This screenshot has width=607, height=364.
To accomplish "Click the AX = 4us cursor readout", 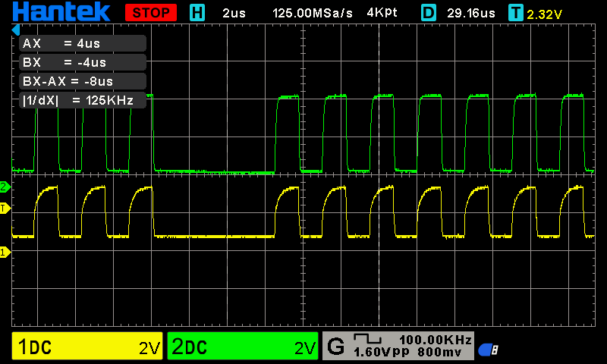I will [83, 43].
